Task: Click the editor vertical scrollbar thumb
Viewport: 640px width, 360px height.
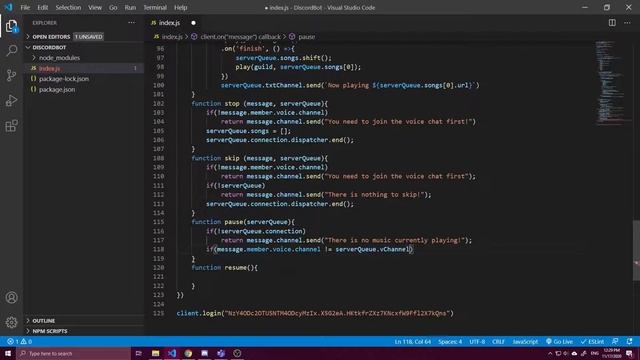Action: coord(636,250)
